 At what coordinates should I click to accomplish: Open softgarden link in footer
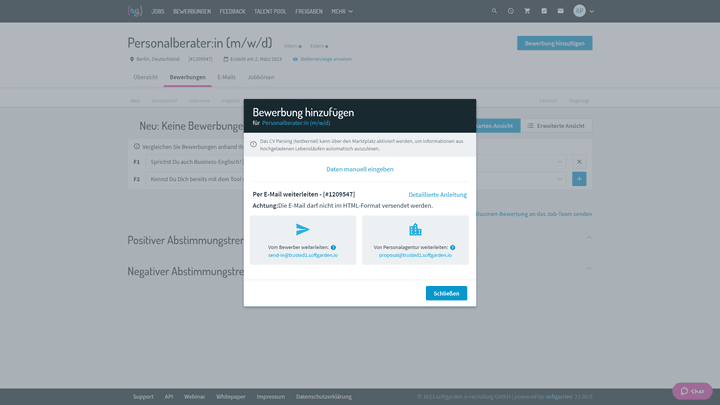559,397
